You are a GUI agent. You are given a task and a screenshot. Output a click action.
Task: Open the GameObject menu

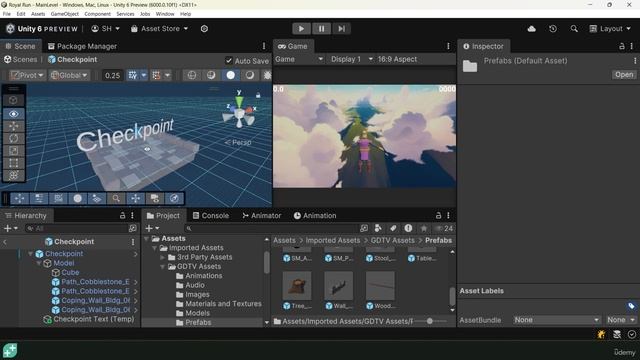(x=64, y=14)
